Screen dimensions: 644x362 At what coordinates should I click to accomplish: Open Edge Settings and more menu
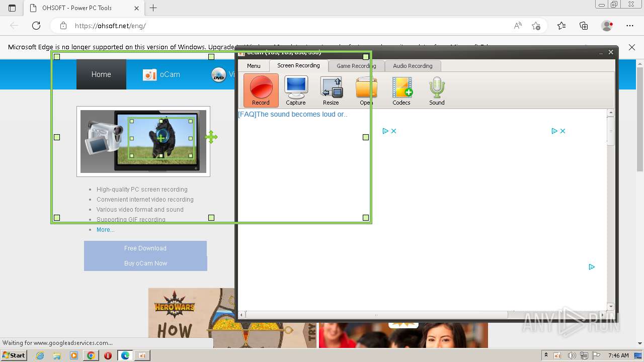tap(630, 26)
